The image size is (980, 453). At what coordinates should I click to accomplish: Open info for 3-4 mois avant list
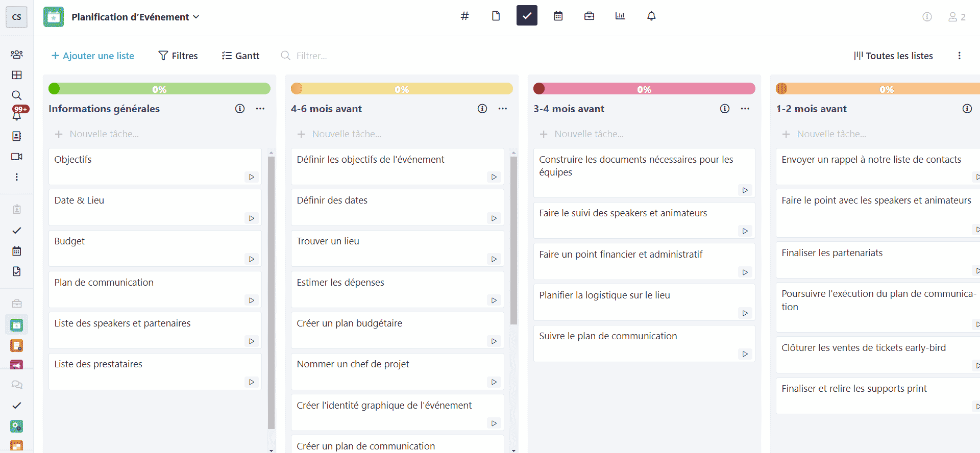725,109
